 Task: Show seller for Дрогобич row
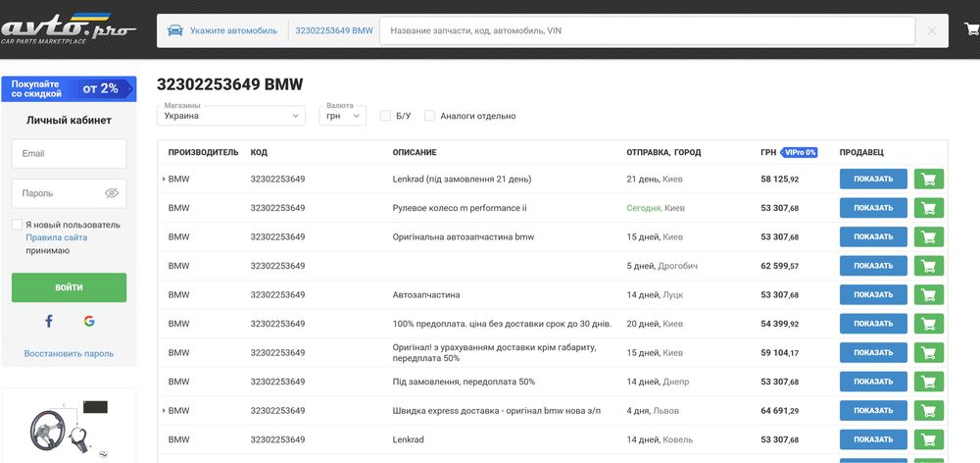pyautogui.click(x=873, y=266)
